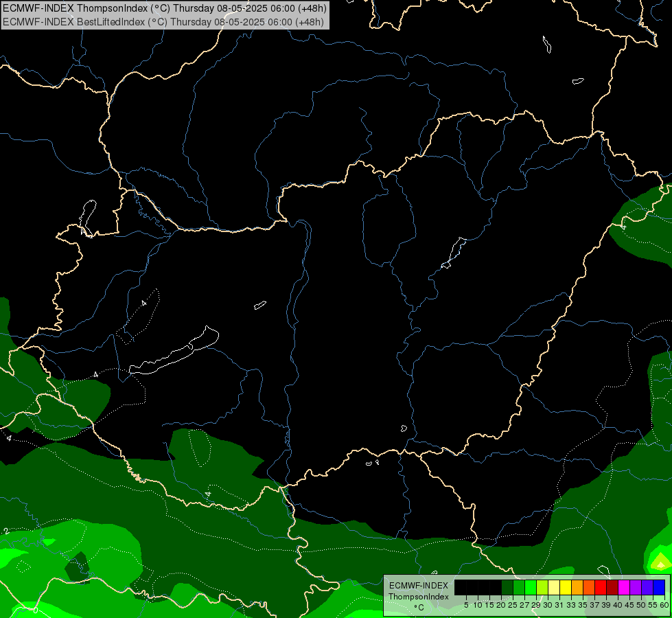Pick the yellow-green 29–30 legend swatch
Screen dimensions: 672x618
pyautogui.click(x=542, y=587)
